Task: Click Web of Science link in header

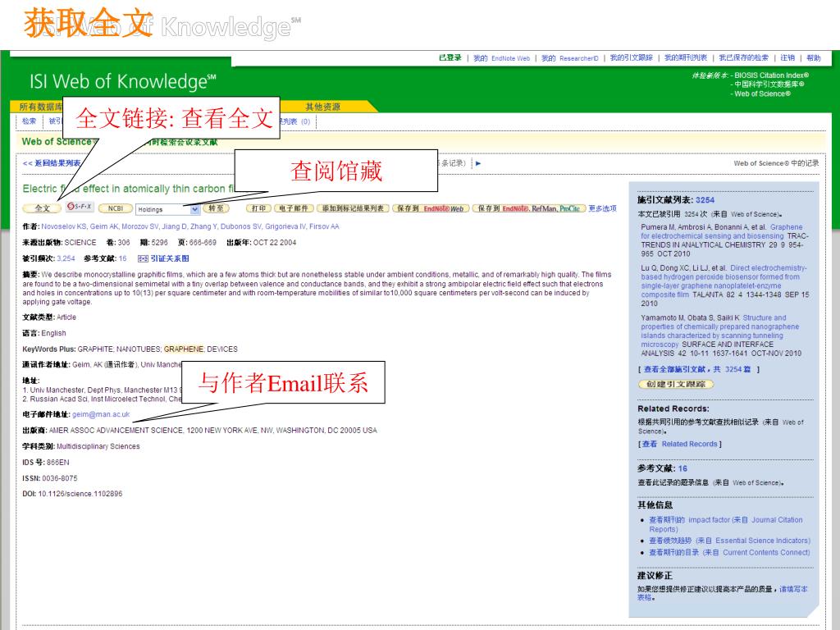Action: 762,94
